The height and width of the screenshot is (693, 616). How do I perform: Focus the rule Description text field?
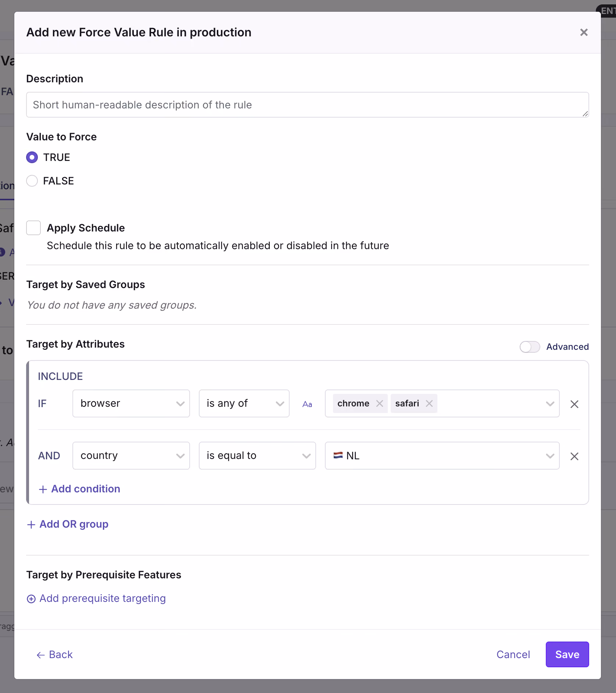[307, 105]
